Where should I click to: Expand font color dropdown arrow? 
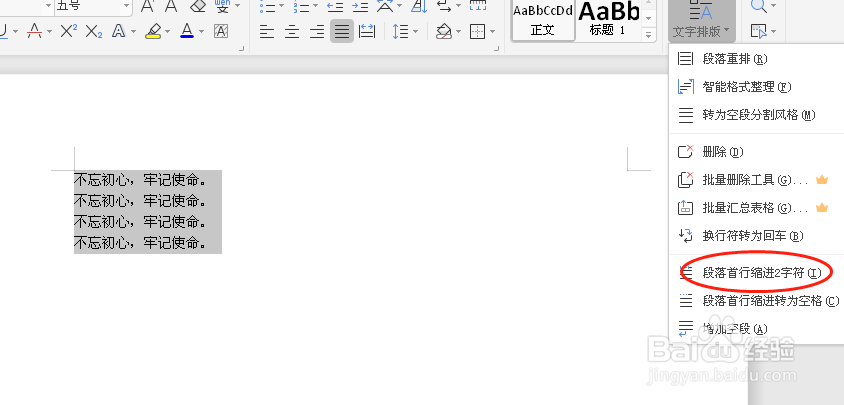(x=201, y=32)
